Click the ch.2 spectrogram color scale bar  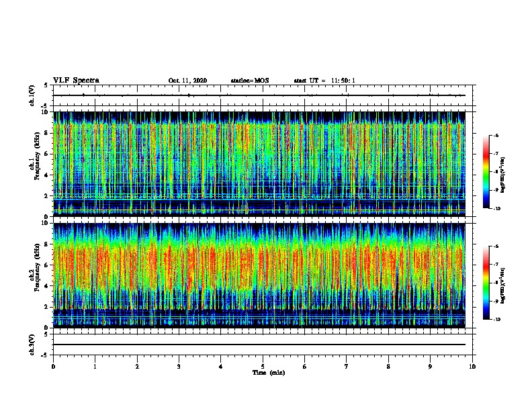[486, 283]
